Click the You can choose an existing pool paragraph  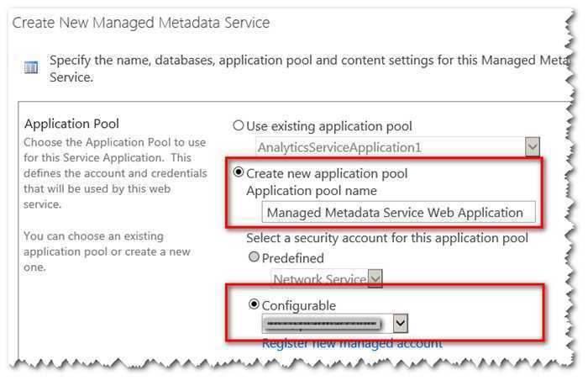click(x=107, y=251)
